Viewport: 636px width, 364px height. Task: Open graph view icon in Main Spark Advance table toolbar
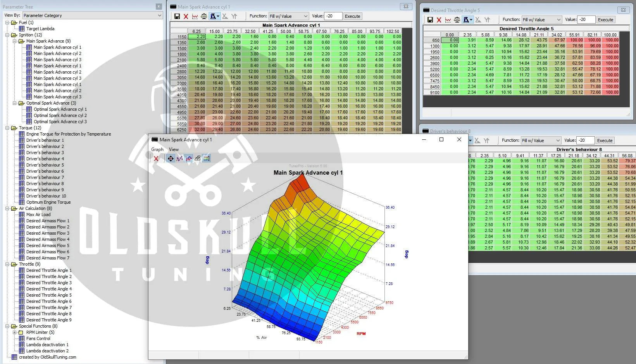[x=195, y=16]
